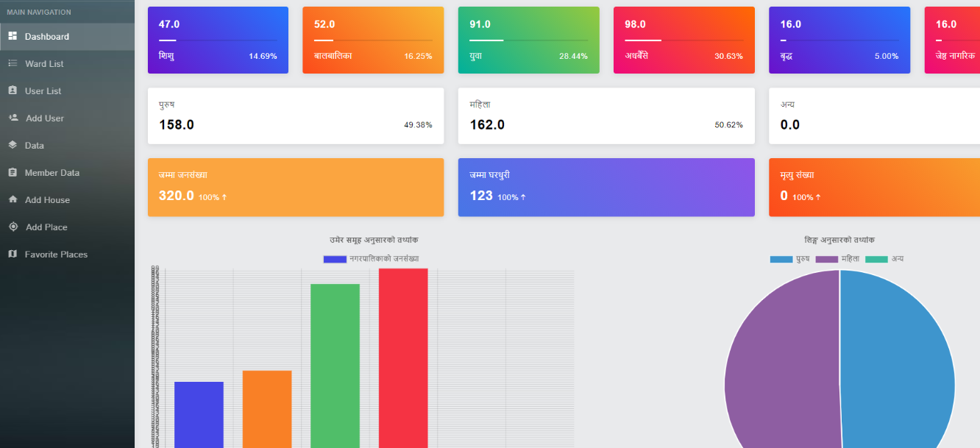Open Ward List menu item

coord(44,64)
